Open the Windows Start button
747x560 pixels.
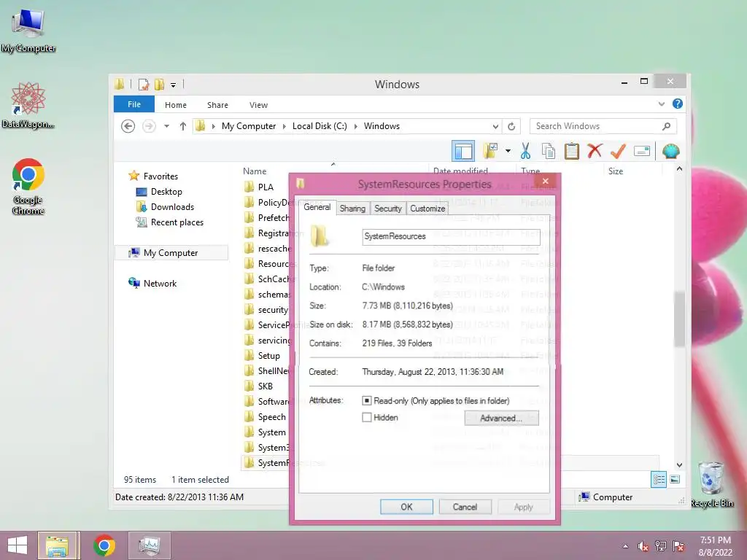(18, 545)
